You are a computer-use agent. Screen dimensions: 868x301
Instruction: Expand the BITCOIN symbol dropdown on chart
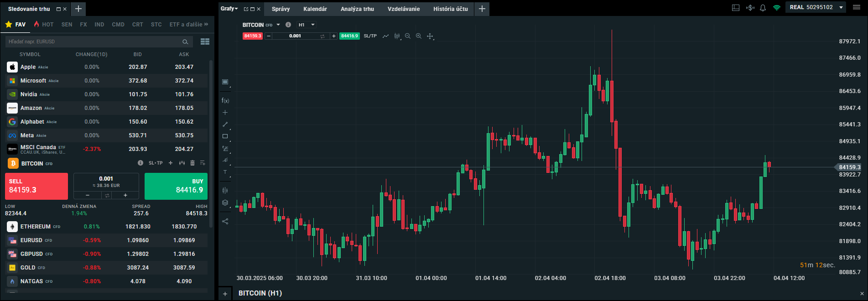coord(278,25)
